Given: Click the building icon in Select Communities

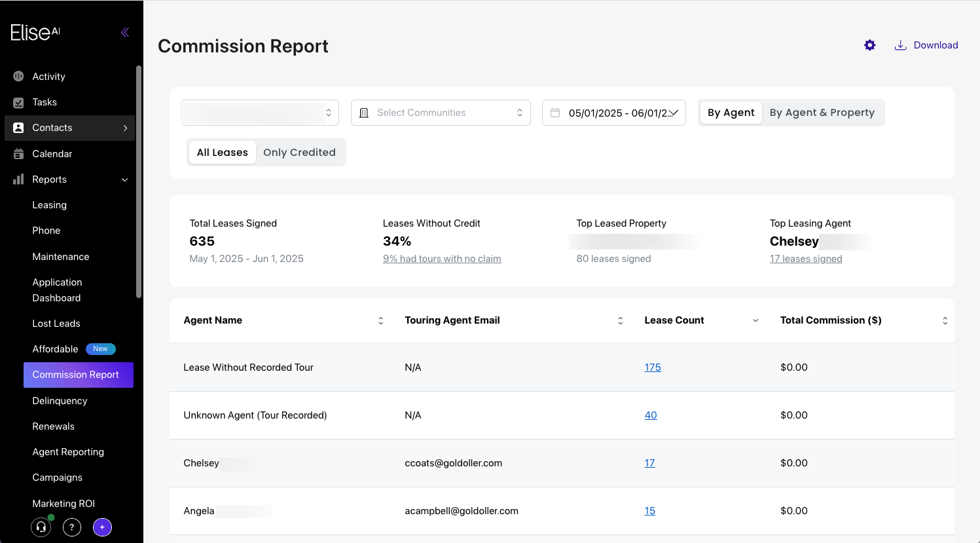Looking at the screenshot, I should [x=364, y=113].
